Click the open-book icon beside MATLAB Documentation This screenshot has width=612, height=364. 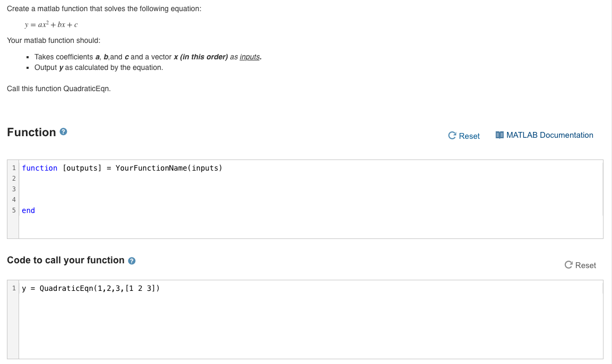499,135
